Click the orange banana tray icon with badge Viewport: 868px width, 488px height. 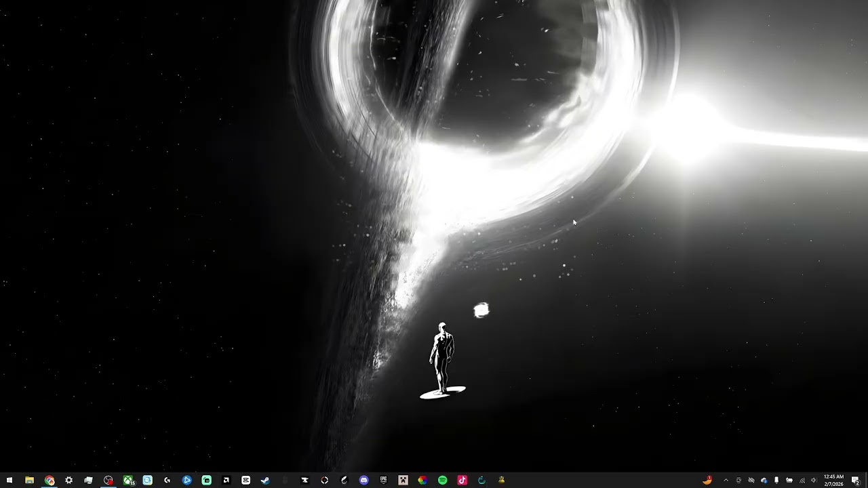click(707, 480)
